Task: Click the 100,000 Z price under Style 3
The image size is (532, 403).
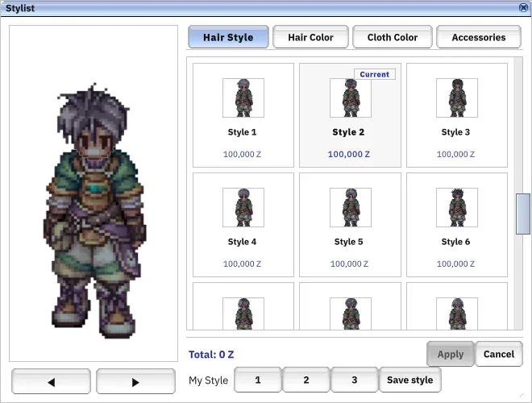Action: click(455, 154)
